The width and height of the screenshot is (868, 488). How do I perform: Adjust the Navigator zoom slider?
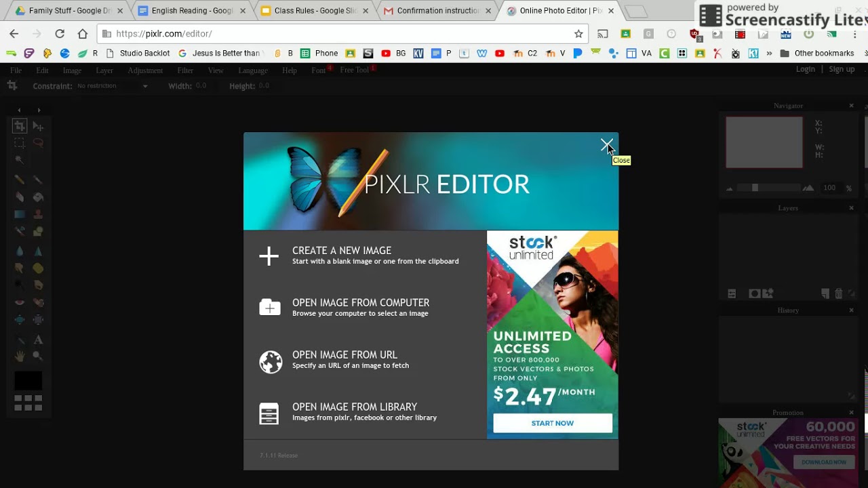pos(770,188)
